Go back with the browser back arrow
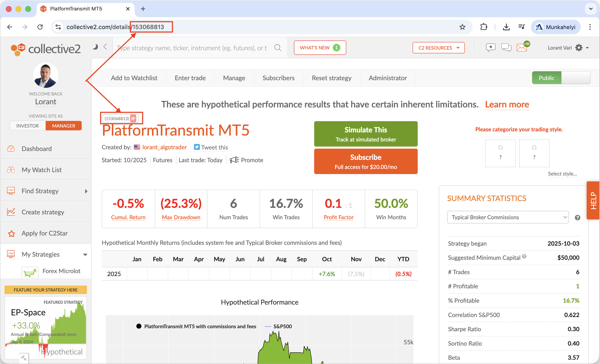Image resolution: width=600 pixels, height=364 pixels. 10,27
